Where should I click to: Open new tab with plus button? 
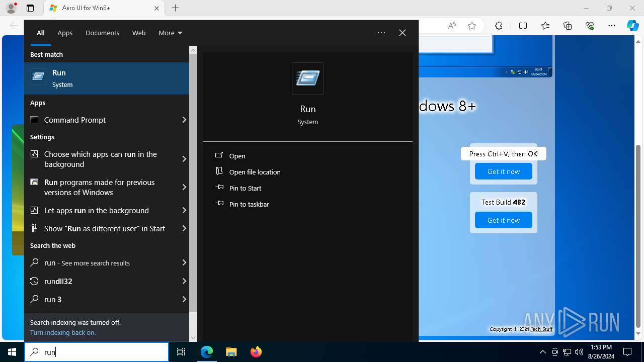pyautogui.click(x=175, y=8)
